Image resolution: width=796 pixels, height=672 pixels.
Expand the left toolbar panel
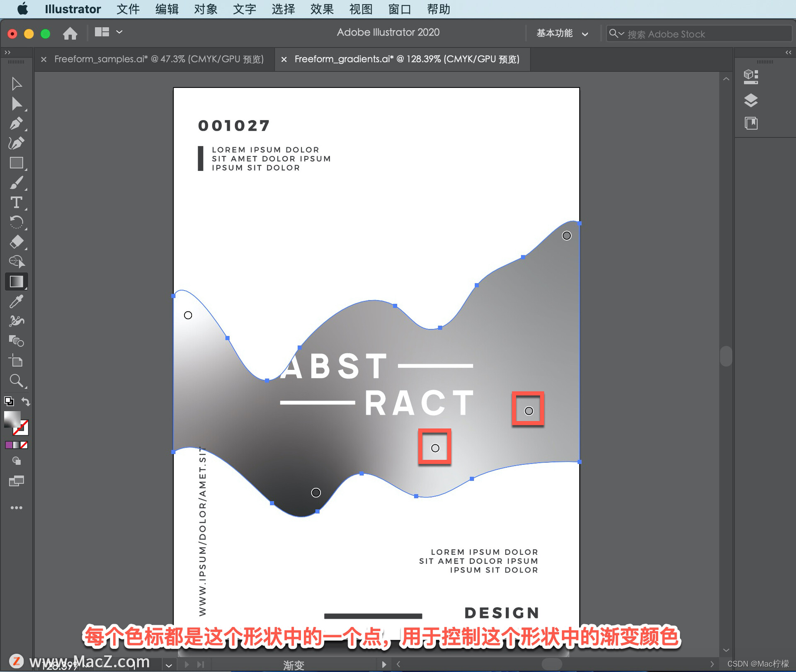pos(7,52)
